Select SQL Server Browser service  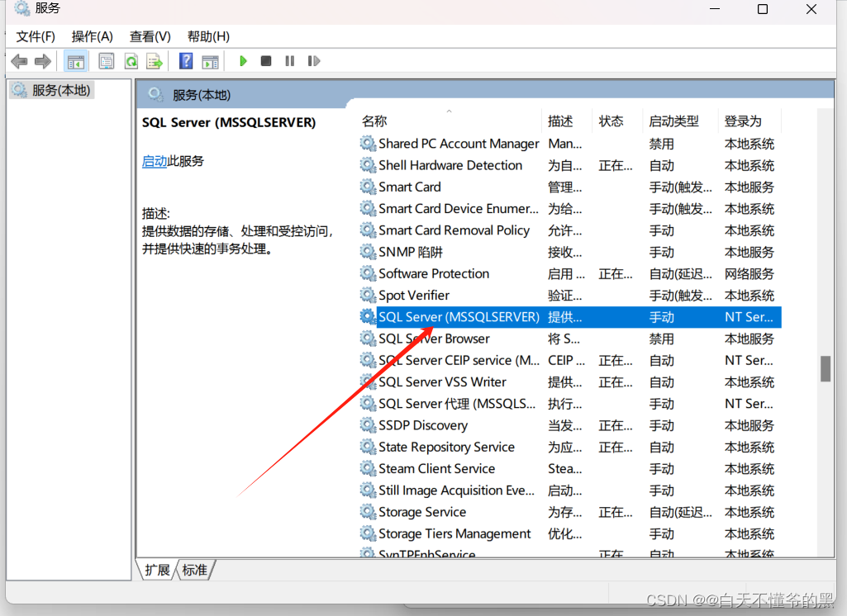click(570, 339)
